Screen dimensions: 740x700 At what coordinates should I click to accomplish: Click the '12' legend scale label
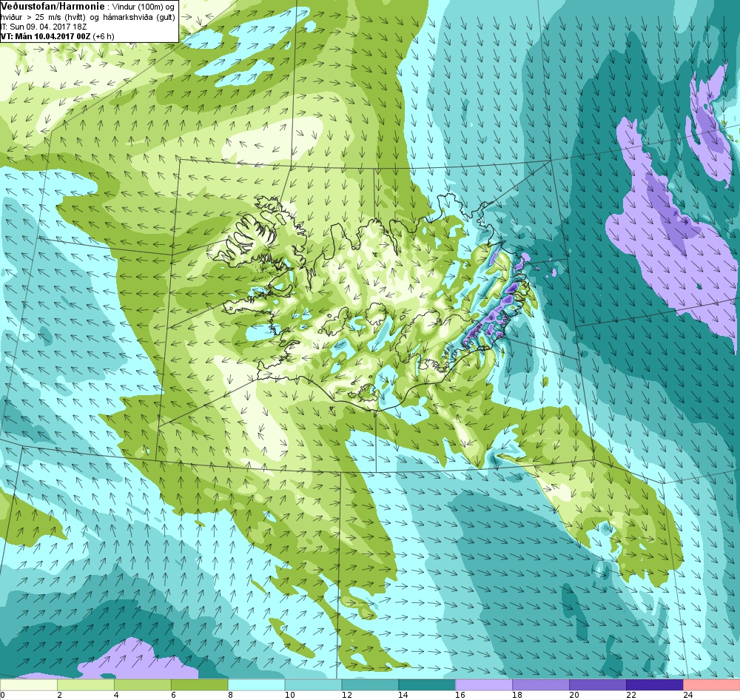[346, 695]
